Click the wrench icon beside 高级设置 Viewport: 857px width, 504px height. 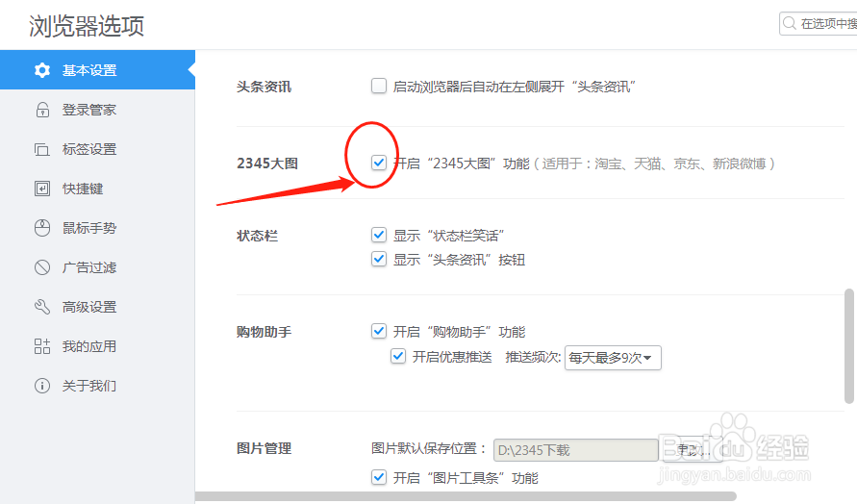tap(42, 307)
